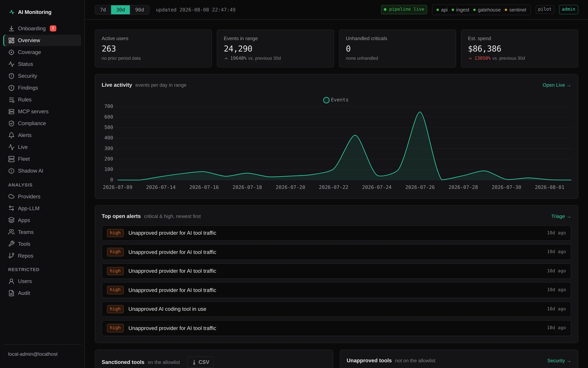Open Tools via its wrench icon

[11, 244]
